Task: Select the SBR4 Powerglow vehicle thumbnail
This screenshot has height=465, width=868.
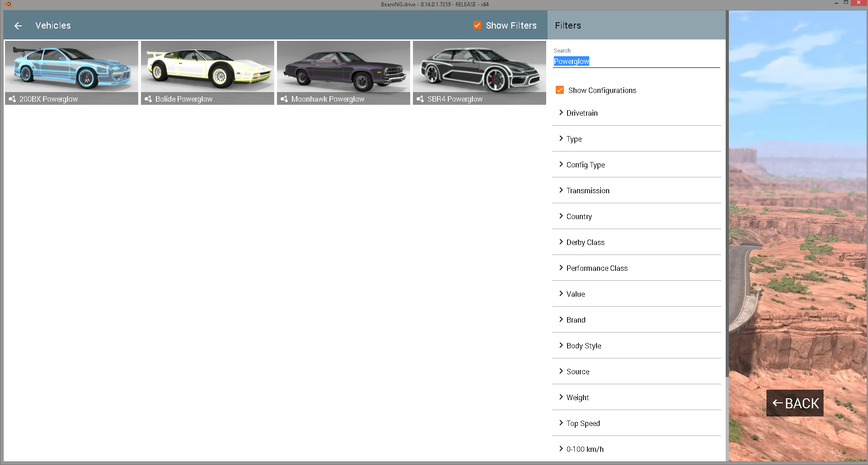Action: pos(480,73)
